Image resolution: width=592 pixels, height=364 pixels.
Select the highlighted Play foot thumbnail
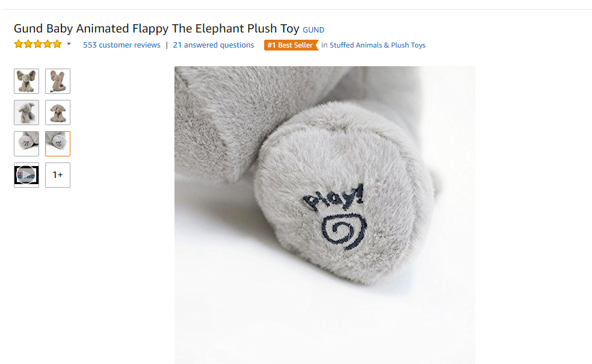pos(58,144)
